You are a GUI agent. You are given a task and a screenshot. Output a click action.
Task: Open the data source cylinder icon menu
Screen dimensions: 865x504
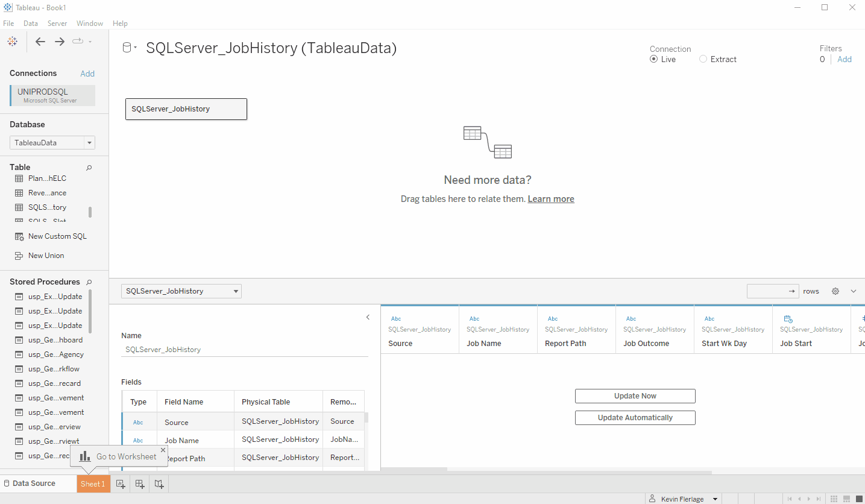pos(127,48)
